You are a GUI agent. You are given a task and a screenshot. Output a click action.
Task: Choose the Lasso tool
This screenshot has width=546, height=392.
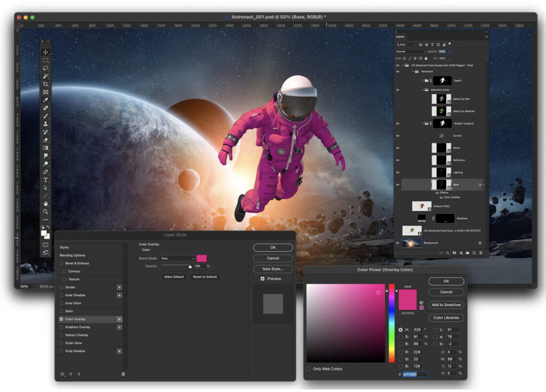click(x=46, y=68)
